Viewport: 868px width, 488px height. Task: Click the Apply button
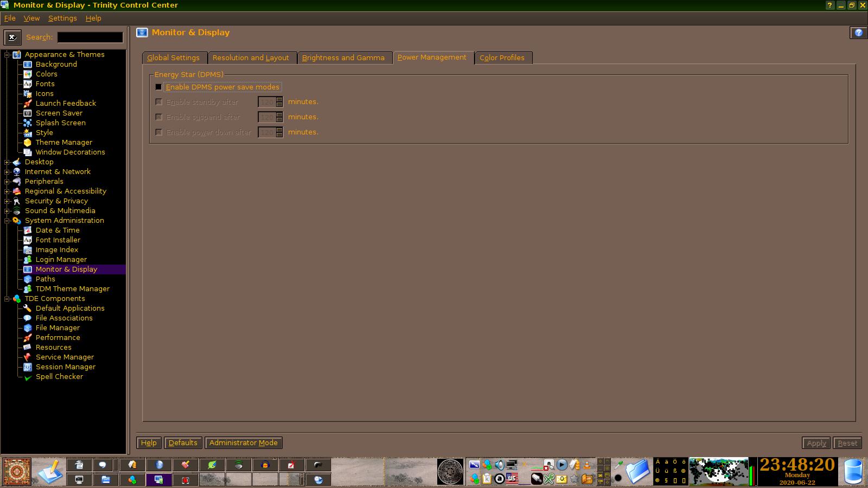click(x=816, y=443)
